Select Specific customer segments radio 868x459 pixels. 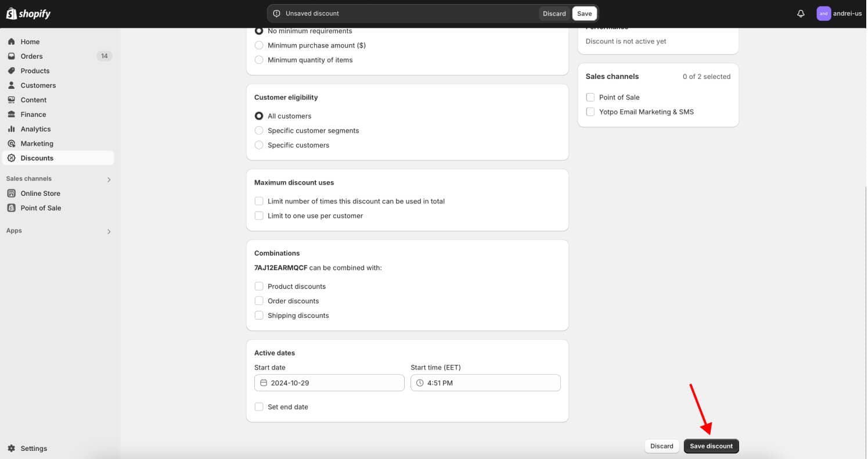(x=259, y=131)
